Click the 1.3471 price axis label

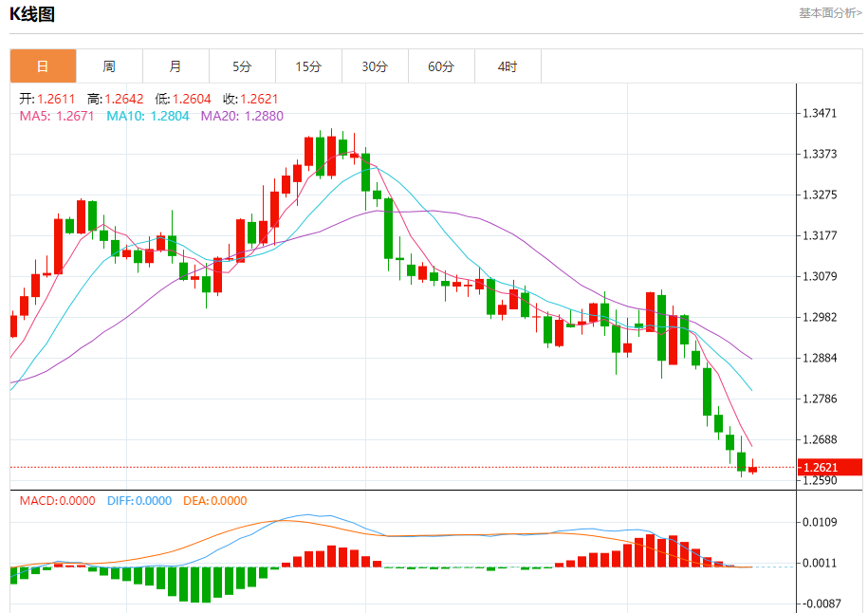(x=820, y=113)
